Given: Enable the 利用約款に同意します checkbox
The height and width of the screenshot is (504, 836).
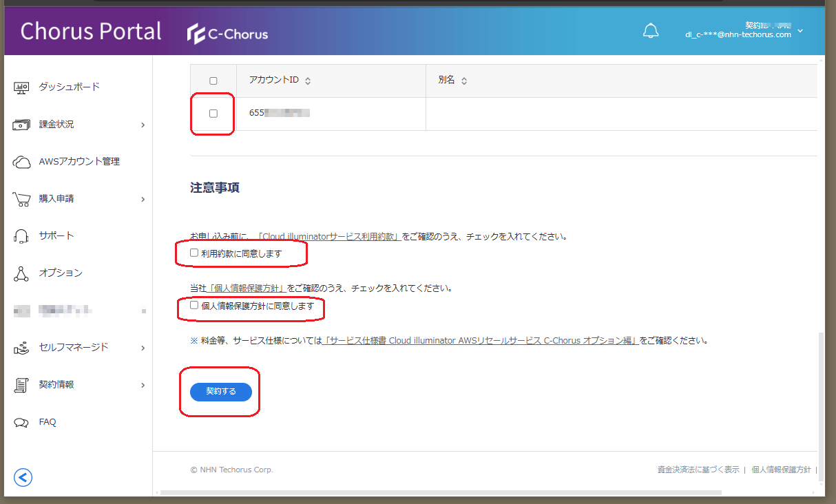Looking at the screenshot, I should (x=194, y=253).
